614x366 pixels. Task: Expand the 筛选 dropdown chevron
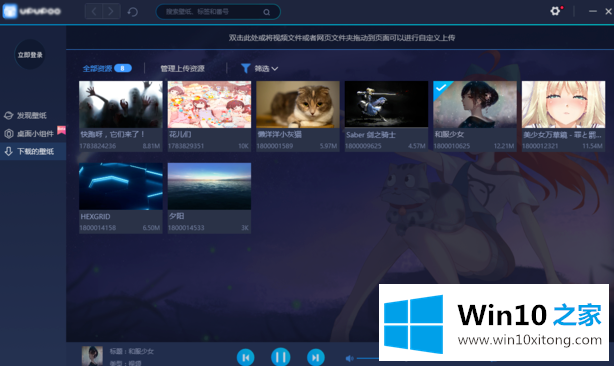[275, 69]
